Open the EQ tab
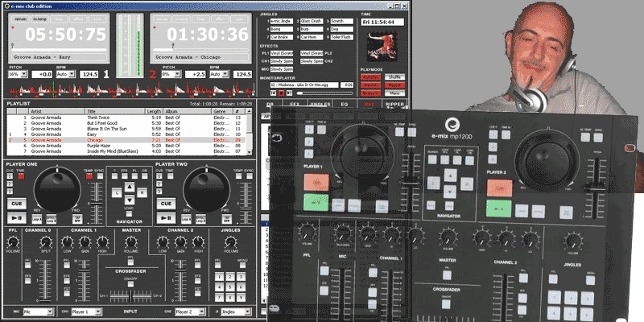The width and height of the screenshot is (644, 322). [344, 104]
